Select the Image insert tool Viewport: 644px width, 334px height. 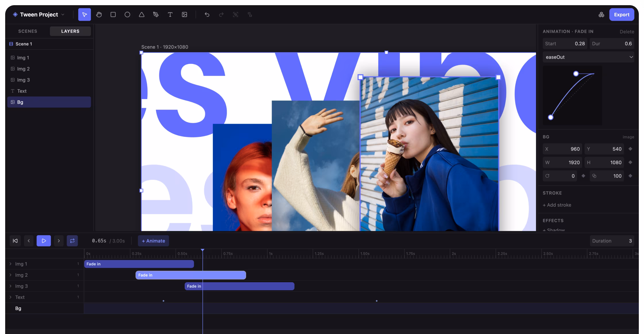185,15
